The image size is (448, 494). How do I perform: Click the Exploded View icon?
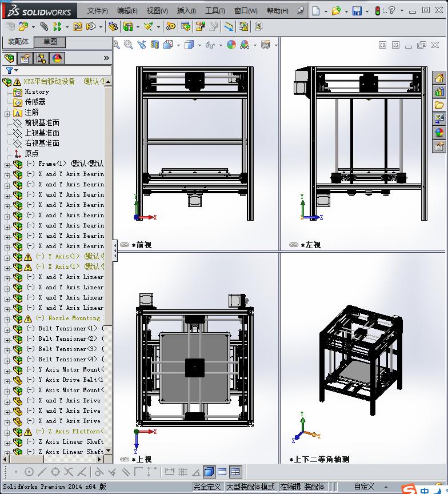[x=200, y=26]
